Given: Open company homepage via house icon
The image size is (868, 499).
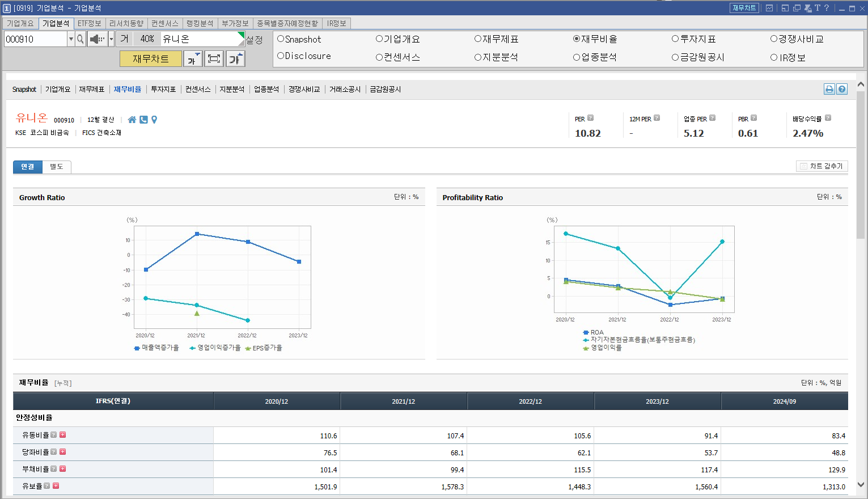Looking at the screenshot, I should coord(132,120).
